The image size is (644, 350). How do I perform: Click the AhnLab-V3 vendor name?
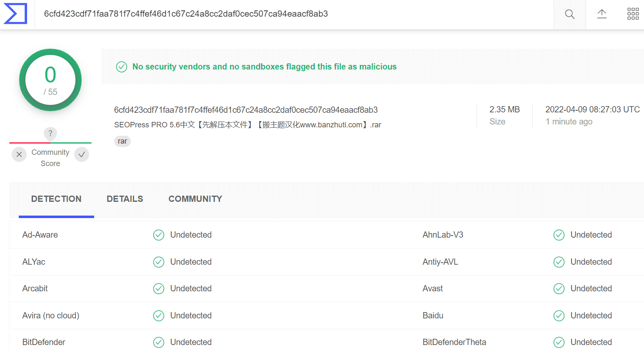click(x=443, y=235)
